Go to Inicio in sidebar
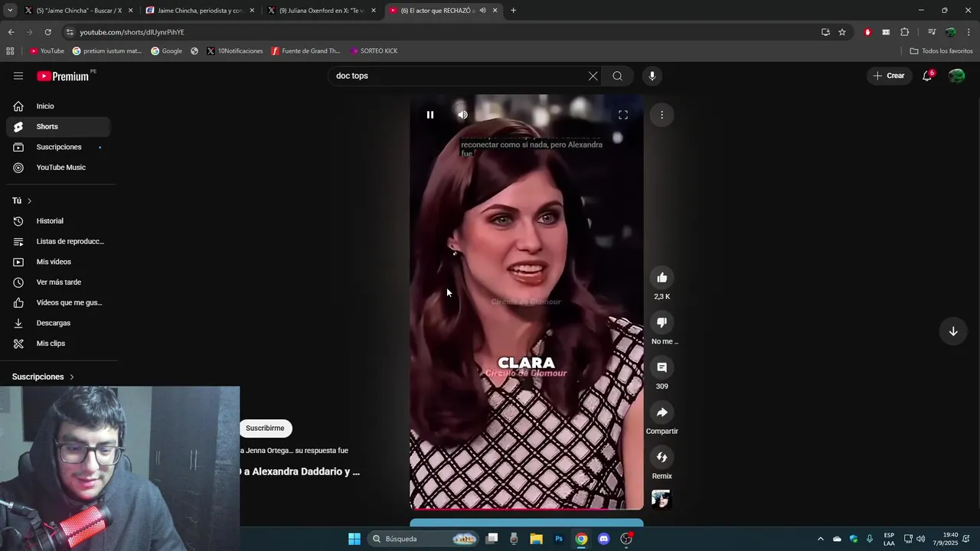 58,106
